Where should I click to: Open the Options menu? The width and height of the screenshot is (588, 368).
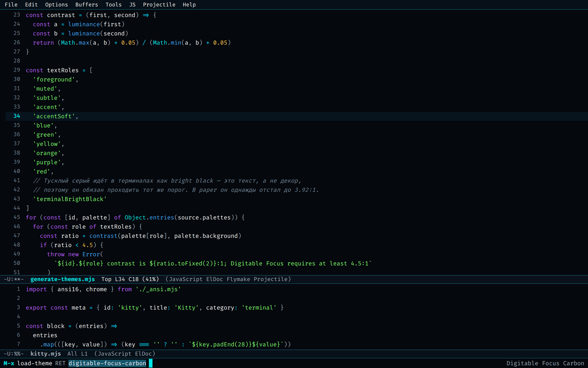(x=56, y=5)
